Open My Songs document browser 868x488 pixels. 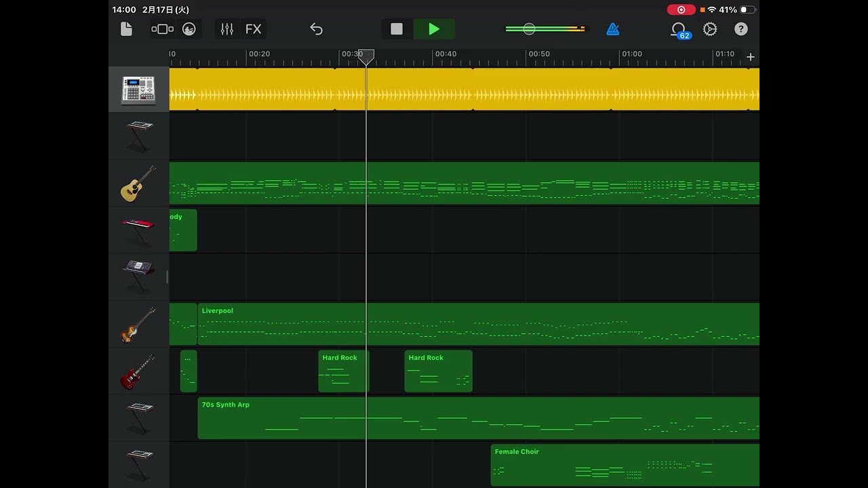tap(126, 29)
